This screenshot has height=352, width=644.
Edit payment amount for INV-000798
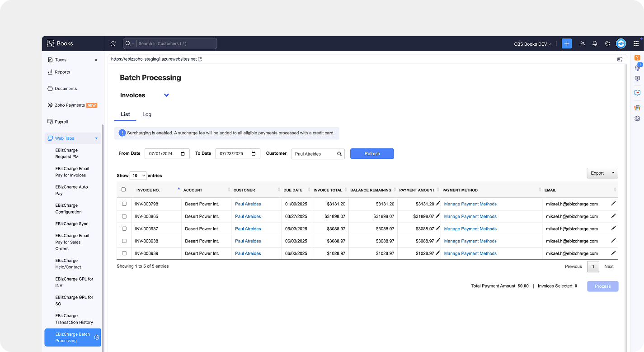point(437,204)
